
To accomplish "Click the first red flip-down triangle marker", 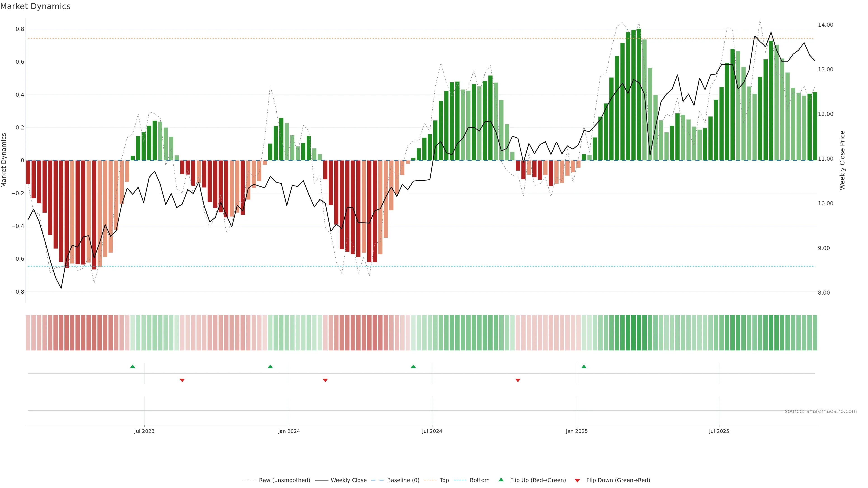I will pos(182,380).
